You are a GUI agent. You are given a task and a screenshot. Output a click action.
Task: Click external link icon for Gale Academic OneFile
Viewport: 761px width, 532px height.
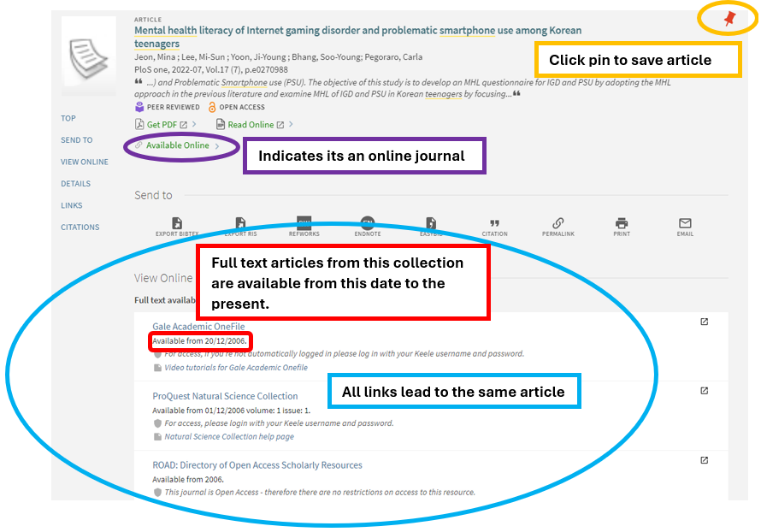coord(705,322)
